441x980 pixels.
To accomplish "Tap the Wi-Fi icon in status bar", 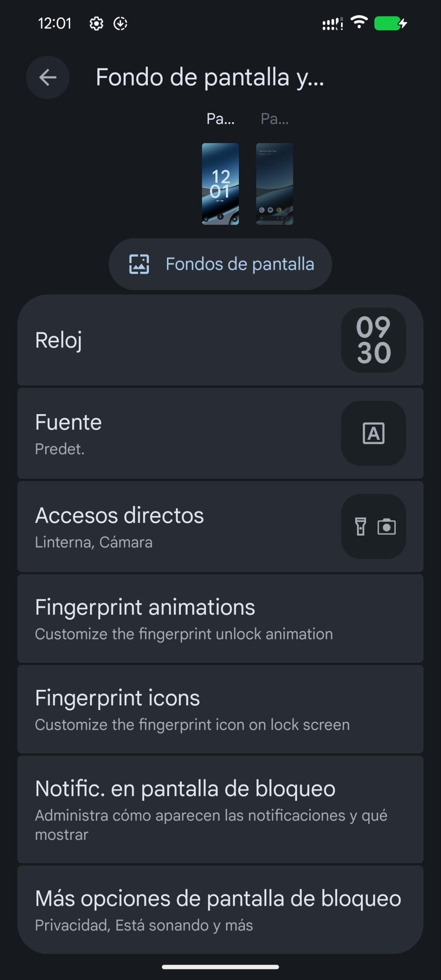I will tap(359, 22).
